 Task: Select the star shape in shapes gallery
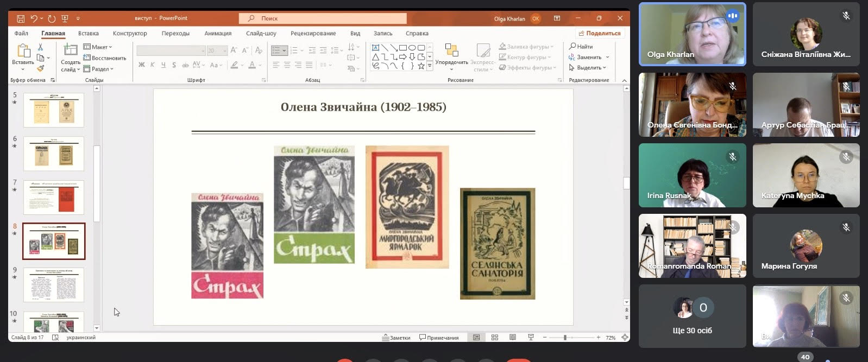[421, 66]
